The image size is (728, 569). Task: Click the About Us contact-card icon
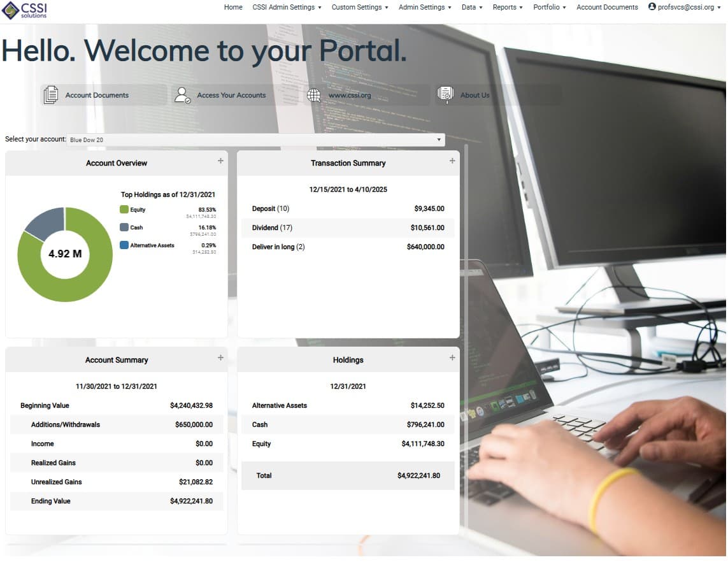(x=445, y=94)
